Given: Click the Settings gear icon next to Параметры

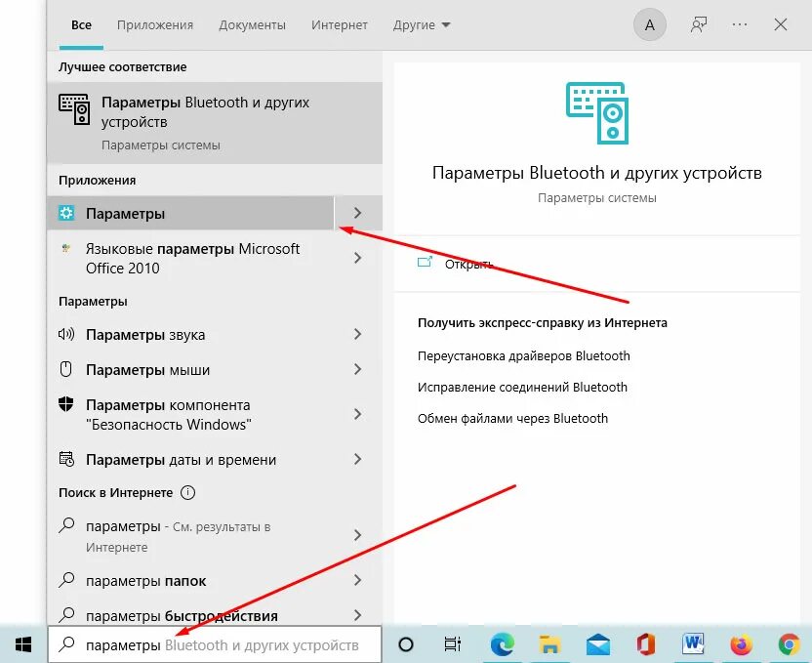Looking at the screenshot, I should [66, 213].
